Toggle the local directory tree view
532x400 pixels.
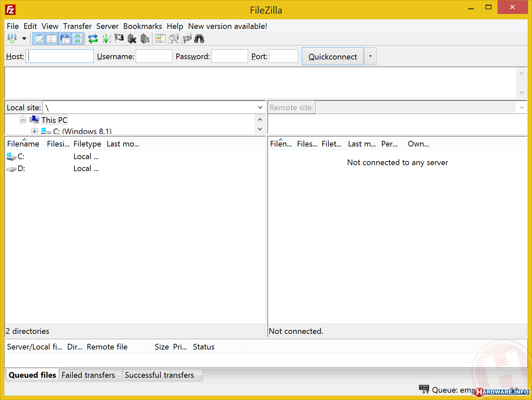click(x=52, y=39)
